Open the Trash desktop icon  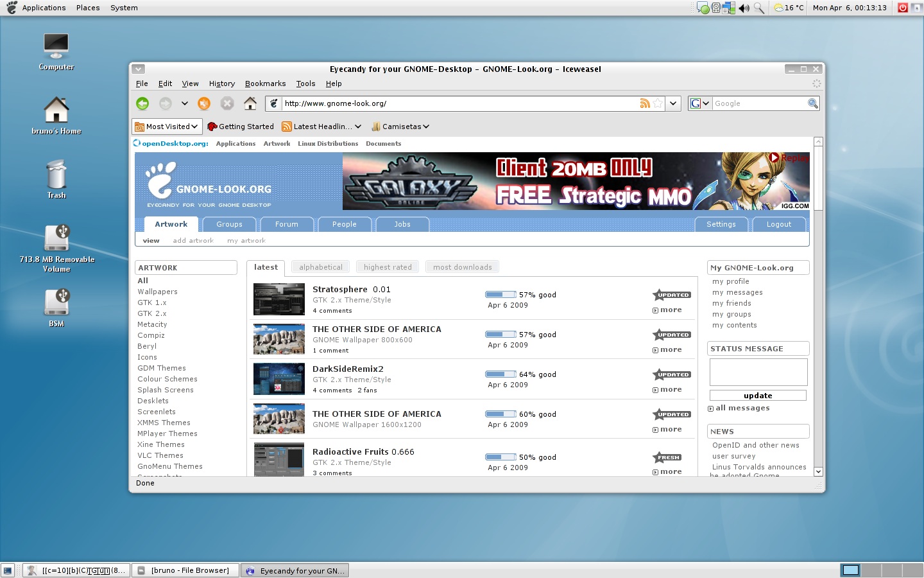pos(56,174)
